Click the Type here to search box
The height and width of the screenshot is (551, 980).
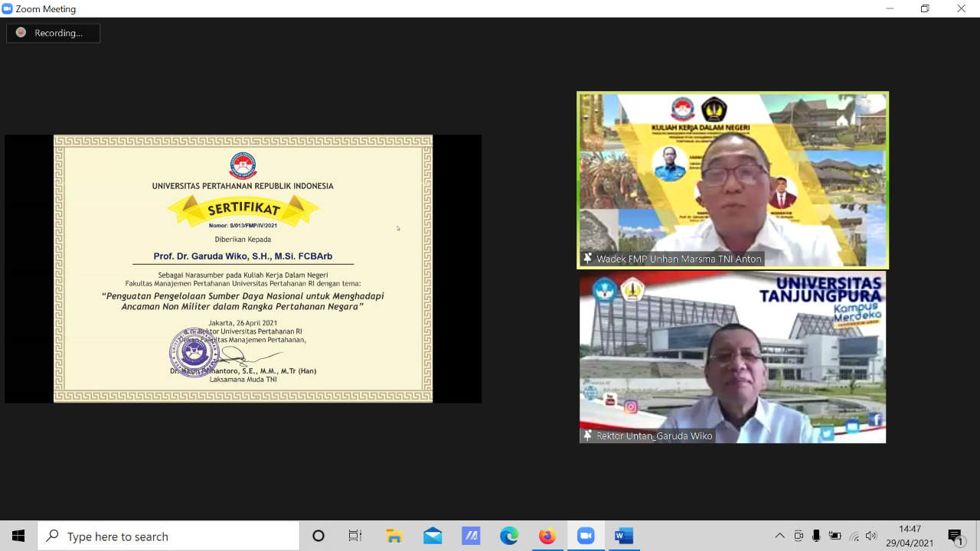(x=168, y=536)
